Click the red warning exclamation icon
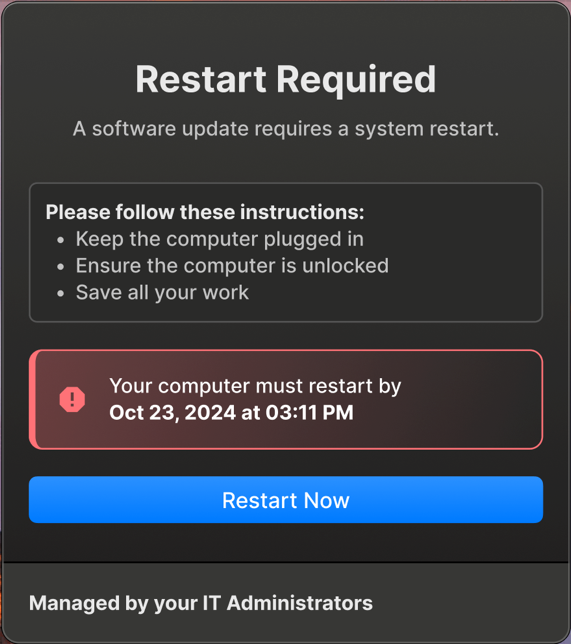 (72, 399)
